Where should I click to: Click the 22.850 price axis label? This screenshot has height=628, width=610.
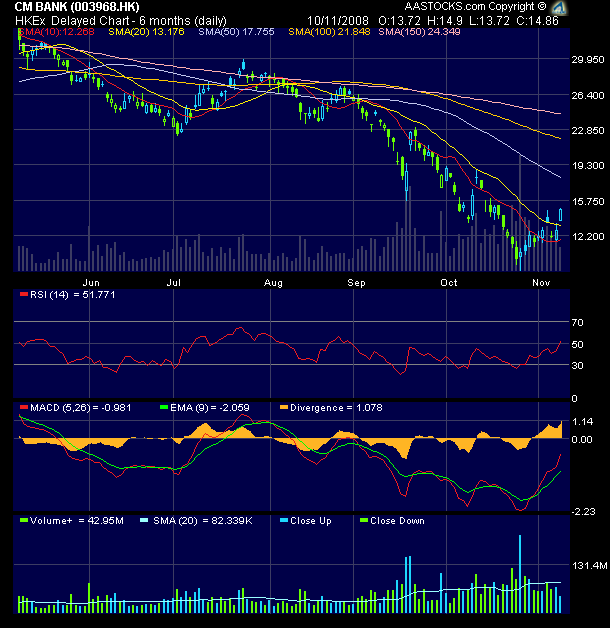point(588,131)
